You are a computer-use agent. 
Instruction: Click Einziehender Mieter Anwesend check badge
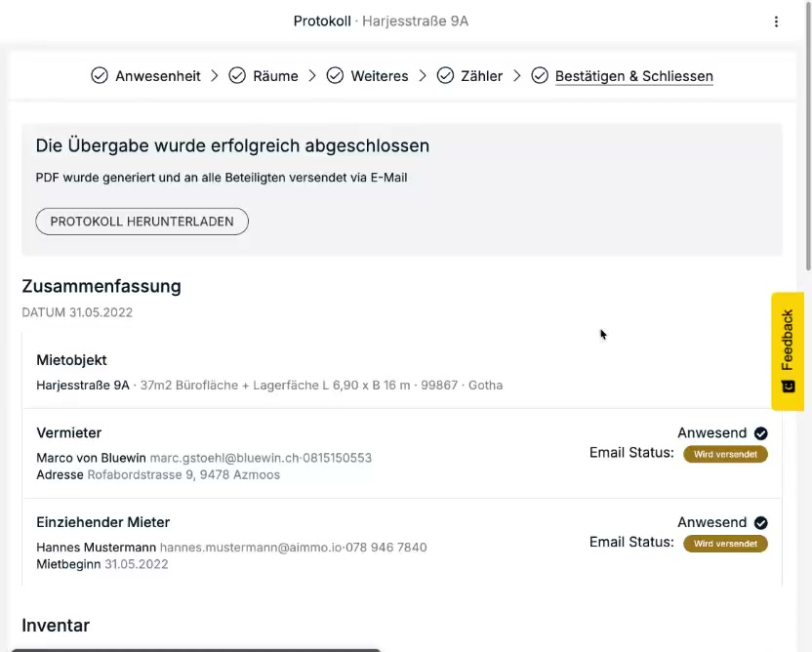(x=761, y=523)
